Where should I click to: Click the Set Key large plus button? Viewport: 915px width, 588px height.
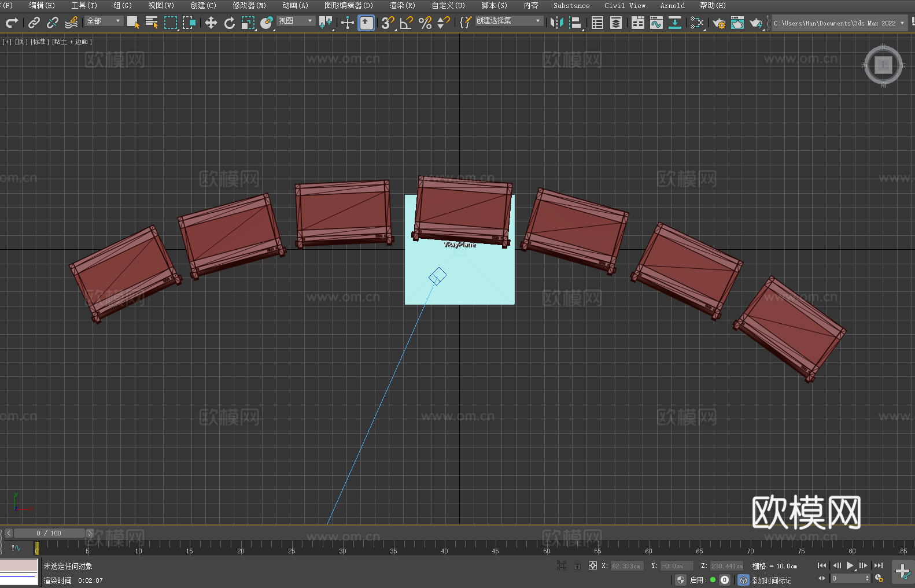903,571
